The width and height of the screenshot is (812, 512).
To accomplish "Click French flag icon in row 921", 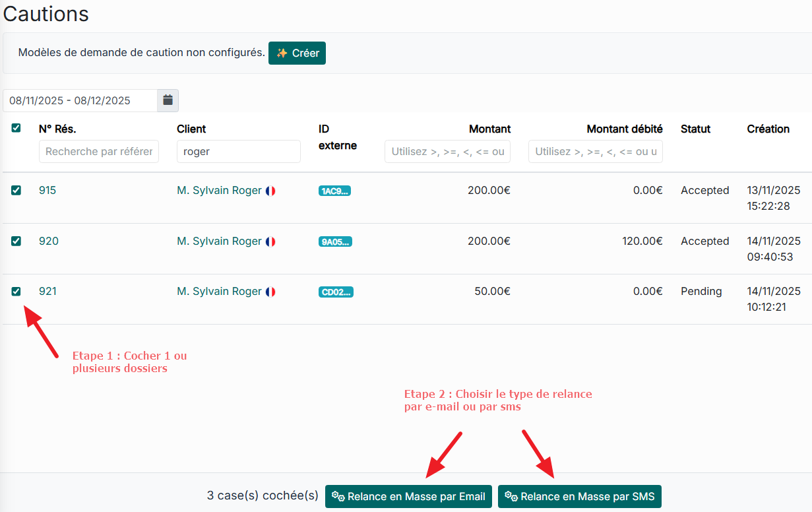I will click(270, 292).
